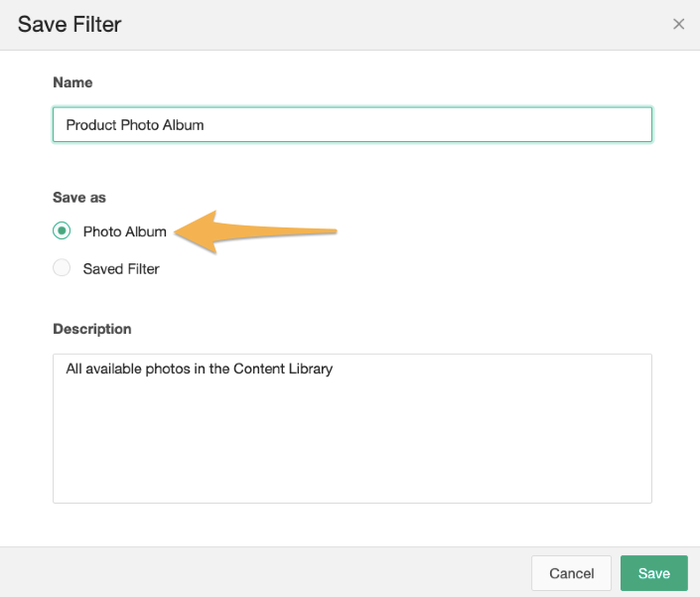Click the Name field label
The width and height of the screenshot is (700, 597).
tap(72, 82)
